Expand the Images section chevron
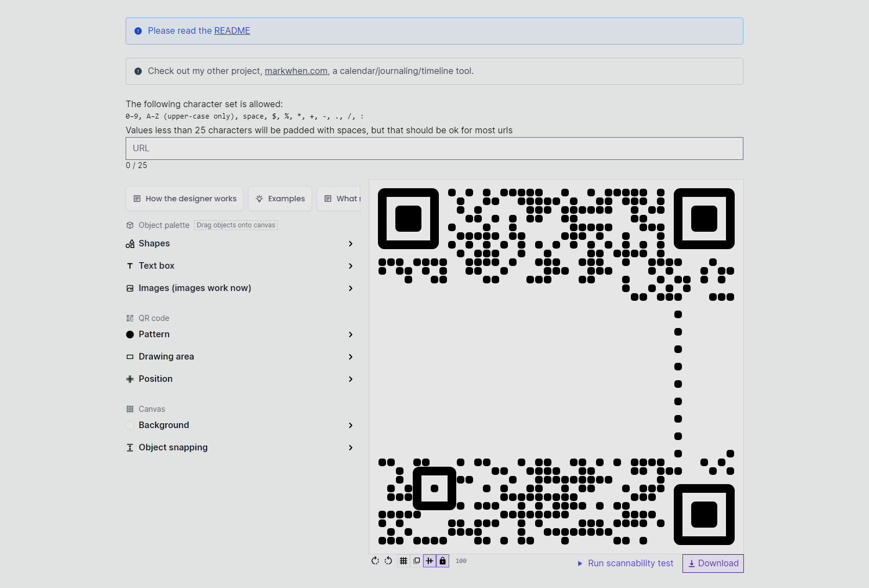Viewport: 869px width, 588px height. point(351,288)
